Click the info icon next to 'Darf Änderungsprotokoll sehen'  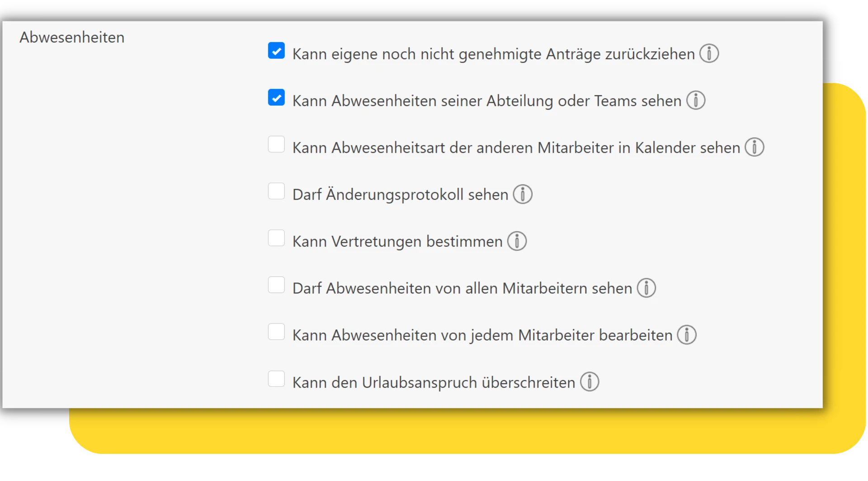(523, 194)
